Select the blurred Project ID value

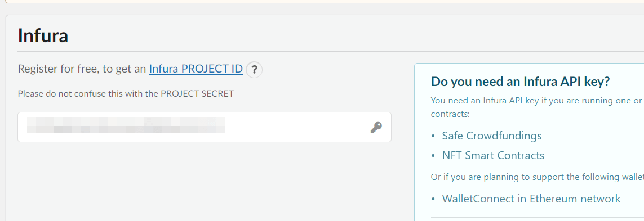[126, 125]
